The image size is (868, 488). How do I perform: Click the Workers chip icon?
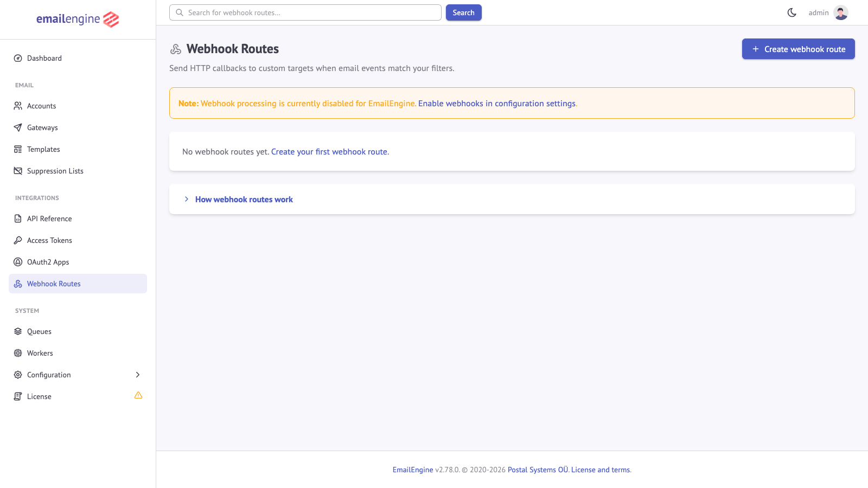18,353
